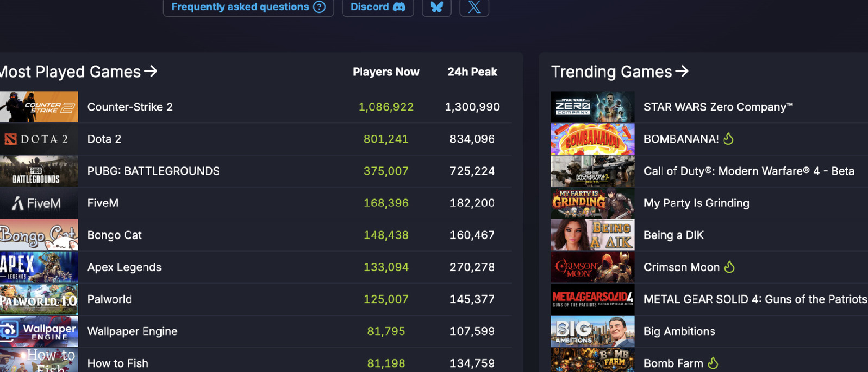Click the 1,300,990 peak value
This screenshot has height=372, width=868.
(x=472, y=107)
